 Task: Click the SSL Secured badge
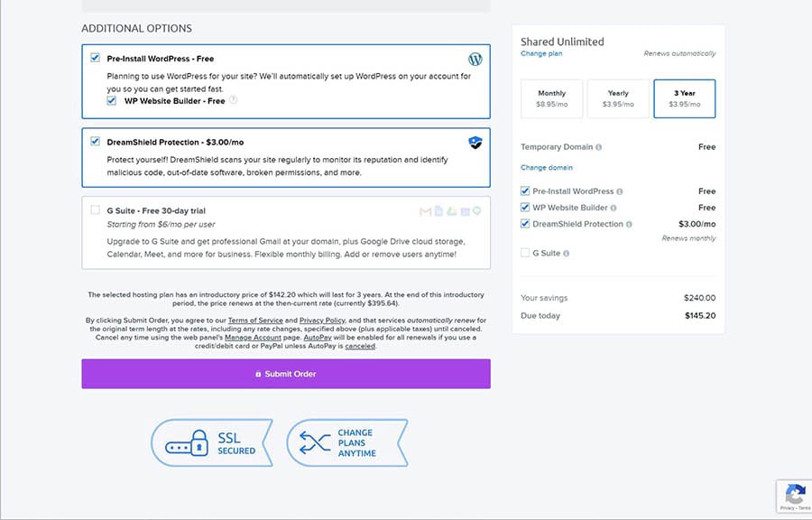click(x=212, y=443)
